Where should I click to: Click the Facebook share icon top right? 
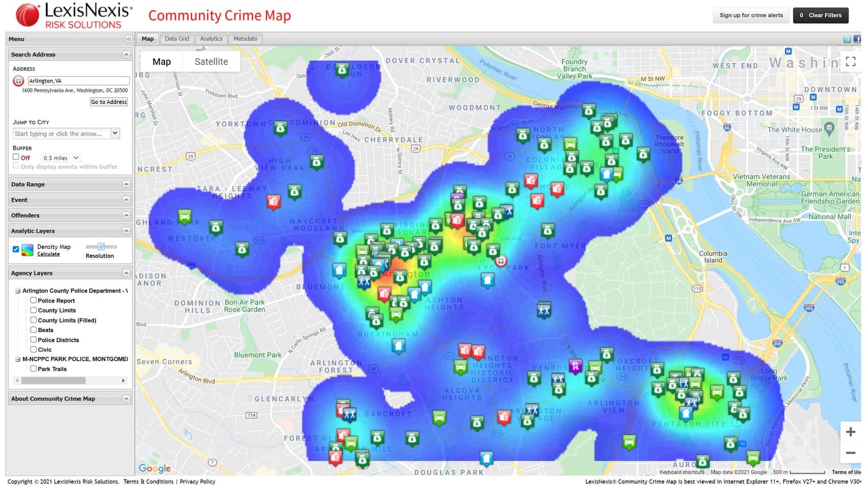pyautogui.click(x=857, y=39)
